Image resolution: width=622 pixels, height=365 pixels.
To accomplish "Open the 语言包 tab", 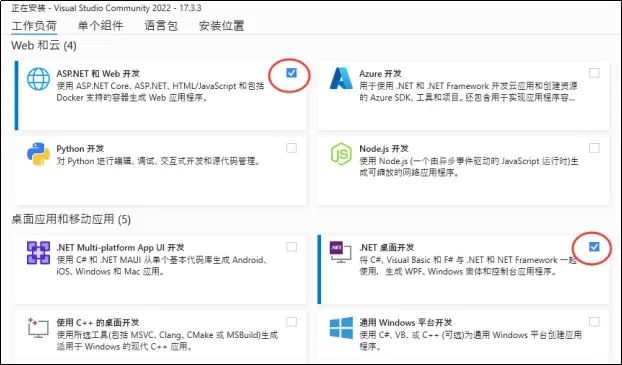I will [x=161, y=26].
